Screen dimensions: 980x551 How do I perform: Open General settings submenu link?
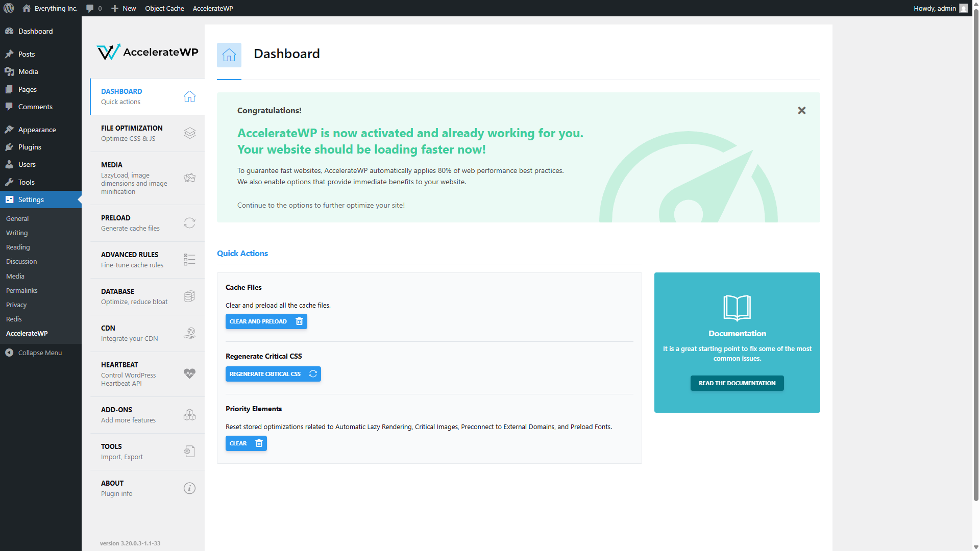(x=17, y=218)
